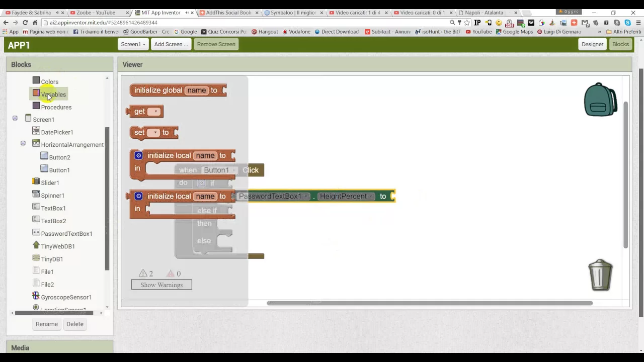Click mutator gear on second initialize local block
Viewport: 644px width, 362px height.
coord(138,196)
